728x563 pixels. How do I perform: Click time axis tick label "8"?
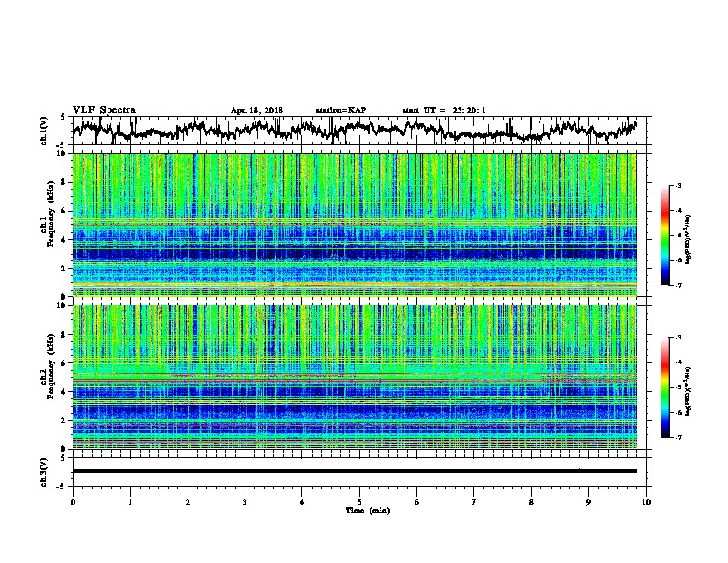531,502
